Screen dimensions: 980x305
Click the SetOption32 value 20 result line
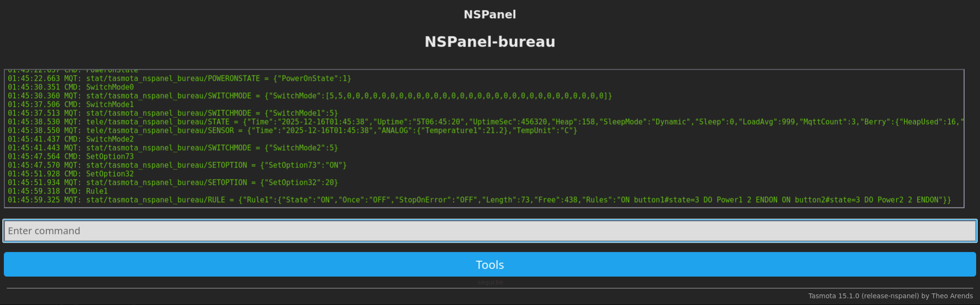172,182
